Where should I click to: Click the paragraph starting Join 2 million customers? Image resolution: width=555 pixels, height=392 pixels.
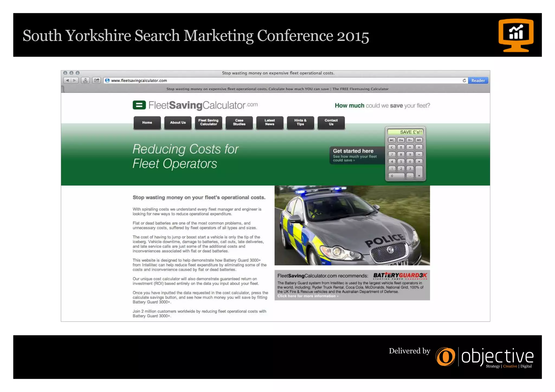tap(199, 313)
